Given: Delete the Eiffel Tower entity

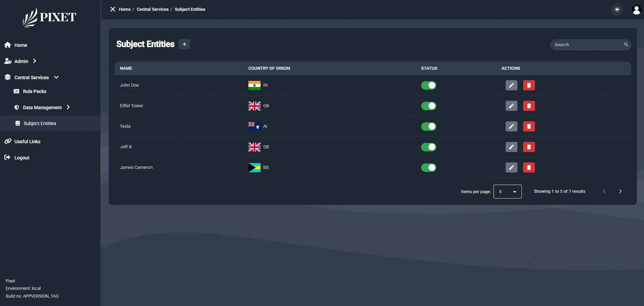Looking at the screenshot, I should pyautogui.click(x=529, y=106).
